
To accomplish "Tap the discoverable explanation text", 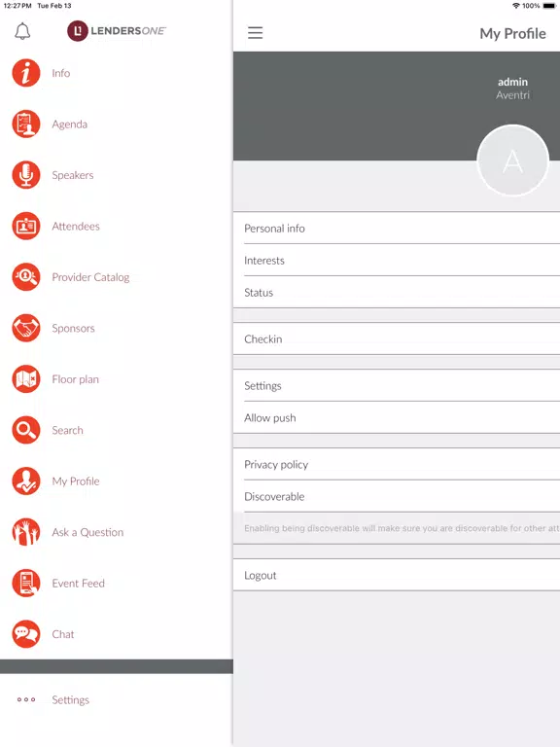I will pyautogui.click(x=402, y=528).
